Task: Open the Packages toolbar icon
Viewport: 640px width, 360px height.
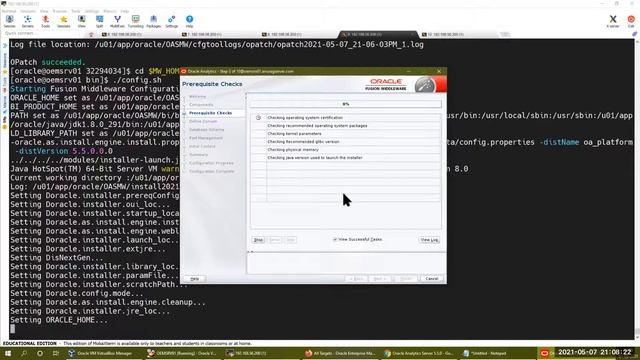Action: (x=153, y=21)
